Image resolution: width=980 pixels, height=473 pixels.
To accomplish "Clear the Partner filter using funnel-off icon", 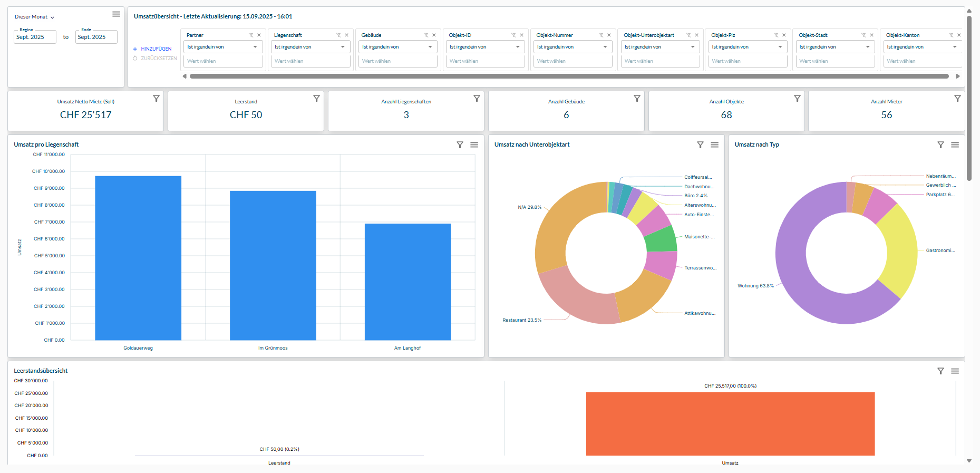I will point(251,35).
